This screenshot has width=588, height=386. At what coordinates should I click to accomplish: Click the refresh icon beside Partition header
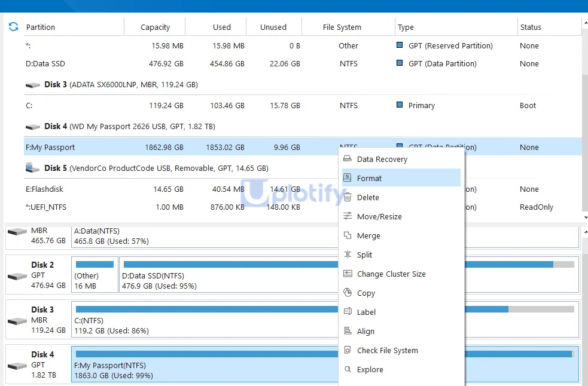[14, 27]
